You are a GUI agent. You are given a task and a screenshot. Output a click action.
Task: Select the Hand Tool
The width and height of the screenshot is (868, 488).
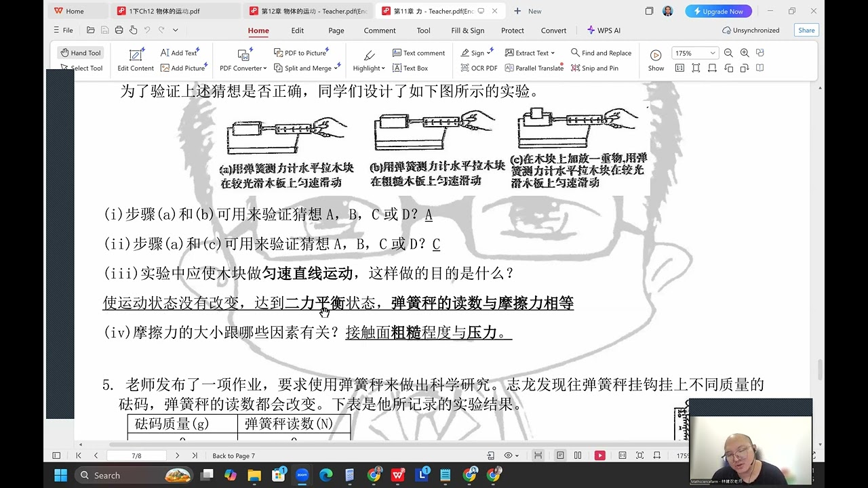tap(80, 53)
